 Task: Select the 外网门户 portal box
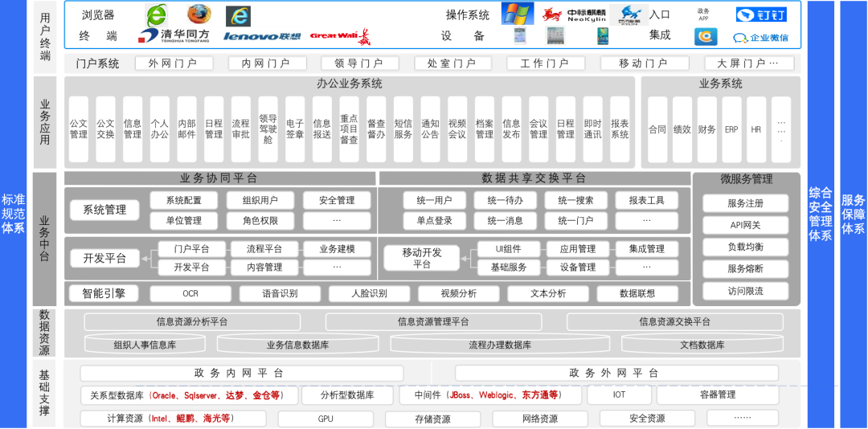click(x=174, y=63)
